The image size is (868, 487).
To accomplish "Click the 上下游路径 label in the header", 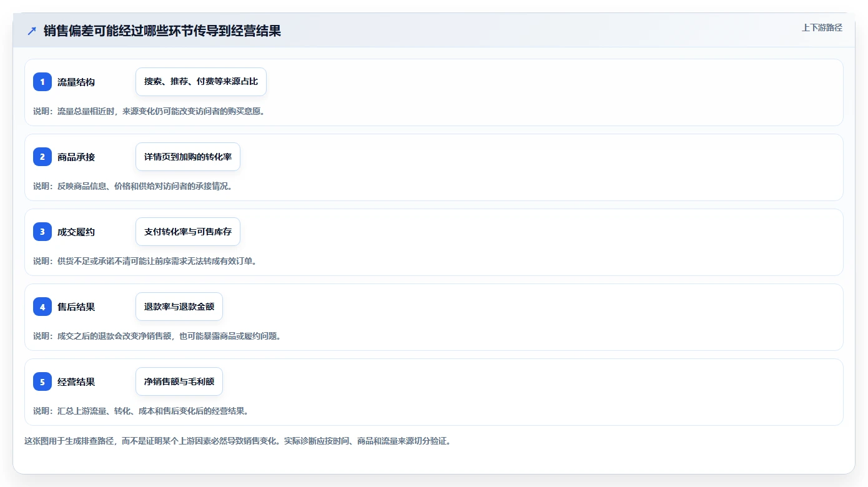I will 822,27.
